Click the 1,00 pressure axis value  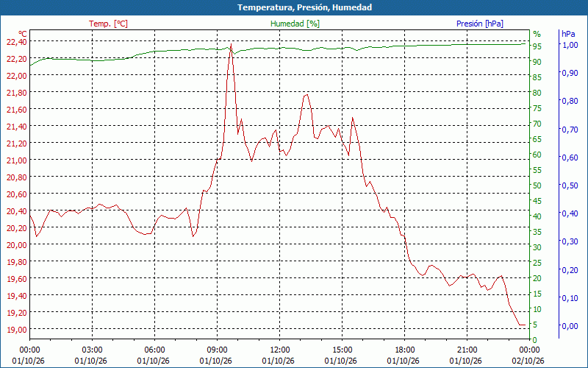pos(570,45)
